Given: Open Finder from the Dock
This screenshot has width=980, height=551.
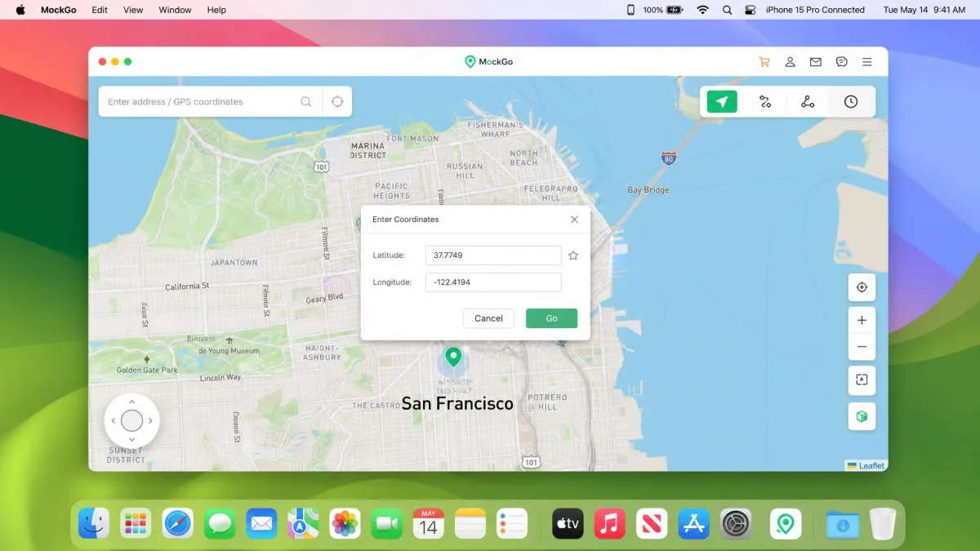Looking at the screenshot, I should (94, 523).
